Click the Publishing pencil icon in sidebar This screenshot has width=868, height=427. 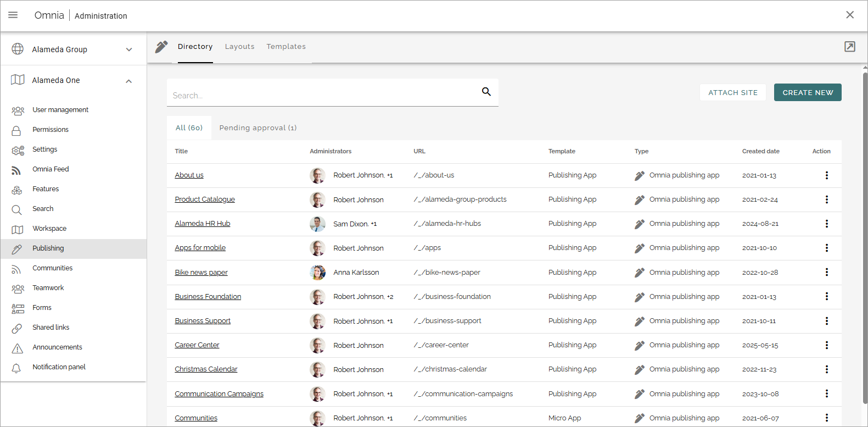point(17,249)
